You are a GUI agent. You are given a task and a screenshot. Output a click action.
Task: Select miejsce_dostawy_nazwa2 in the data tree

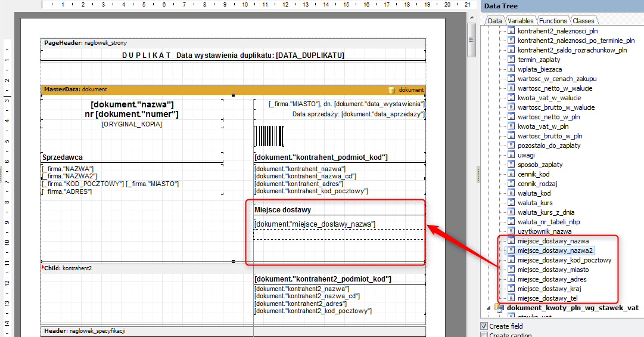(x=555, y=251)
